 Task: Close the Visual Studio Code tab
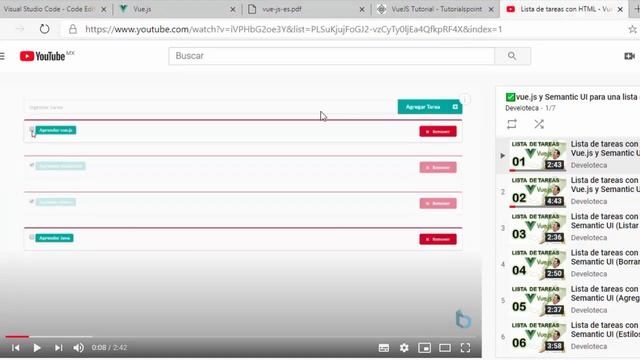tap(104, 9)
